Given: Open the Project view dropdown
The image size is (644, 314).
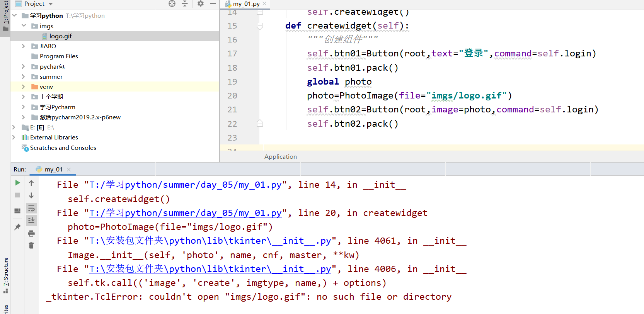Looking at the screenshot, I should point(51,4).
